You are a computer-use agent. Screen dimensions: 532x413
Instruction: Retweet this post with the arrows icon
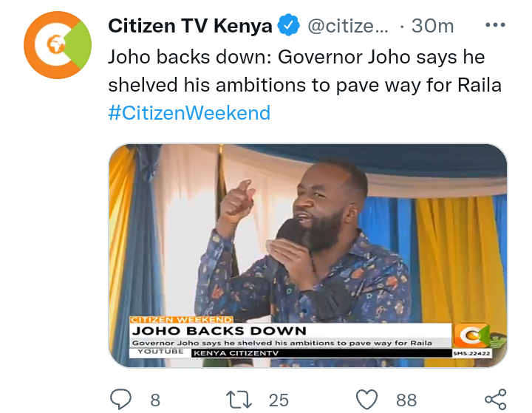pos(239,400)
